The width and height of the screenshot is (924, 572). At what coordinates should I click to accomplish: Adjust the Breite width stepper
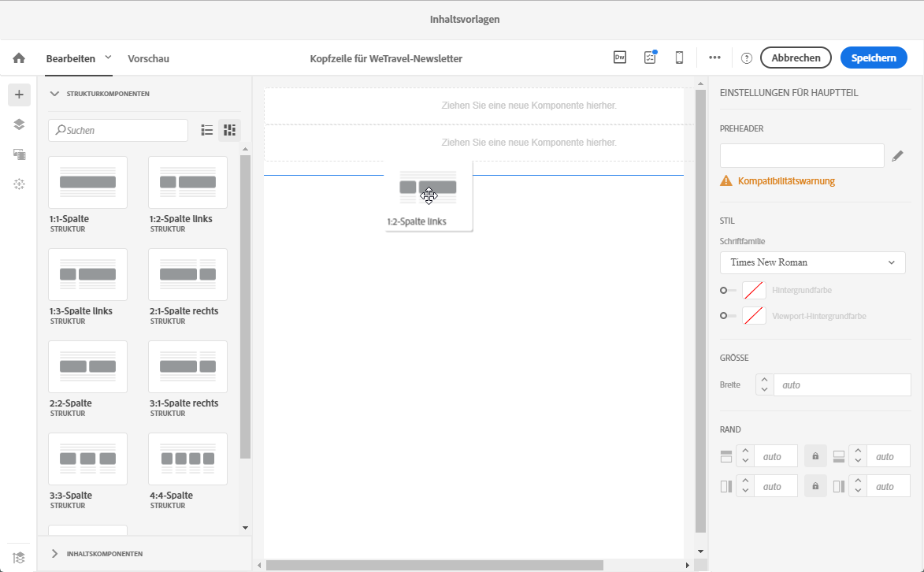click(764, 385)
